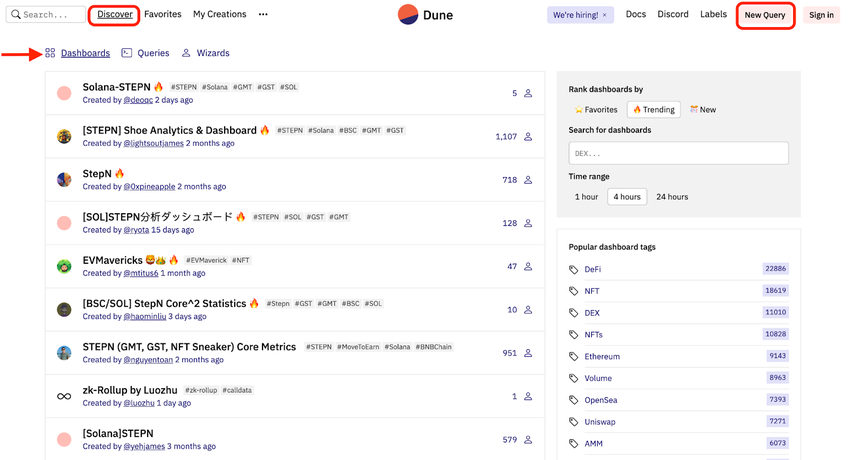Set time range to 1 hour
Image resolution: width=850 pixels, height=460 pixels.
point(586,197)
